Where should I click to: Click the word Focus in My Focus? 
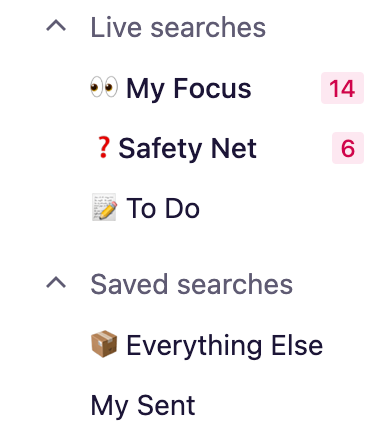pyautogui.click(x=212, y=88)
